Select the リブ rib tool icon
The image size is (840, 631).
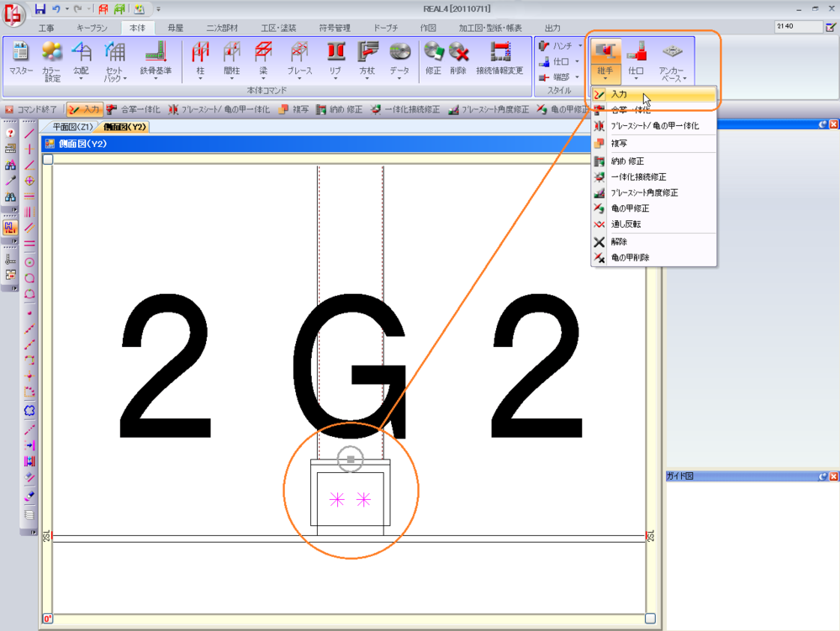[335, 52]
